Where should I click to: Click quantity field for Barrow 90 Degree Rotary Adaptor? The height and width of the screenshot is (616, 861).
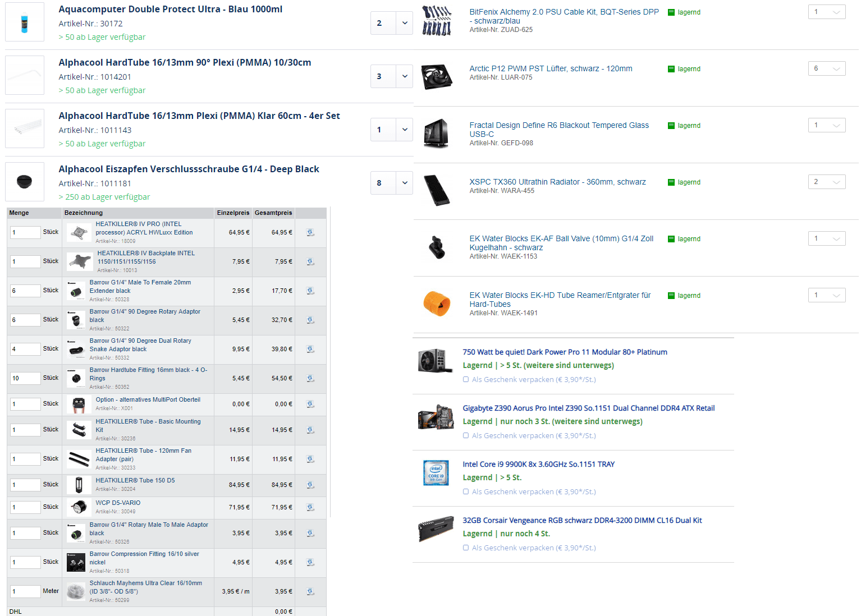click(x=25, y=320)
